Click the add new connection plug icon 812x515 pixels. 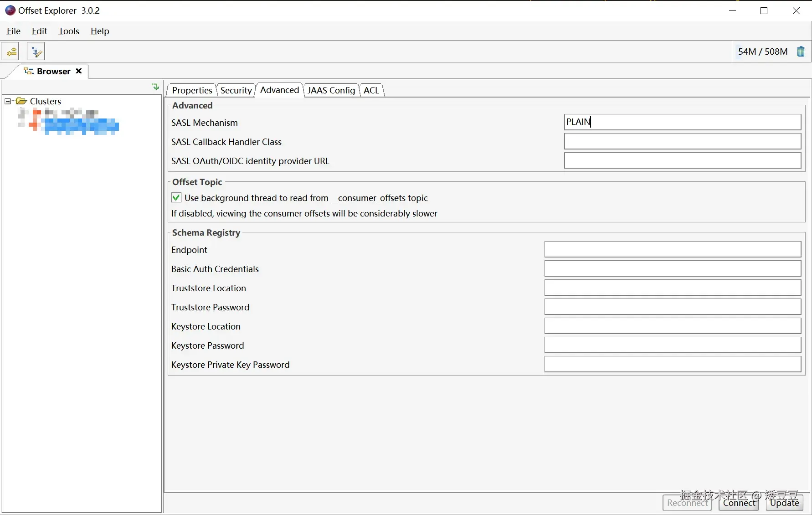pos(11,51)
